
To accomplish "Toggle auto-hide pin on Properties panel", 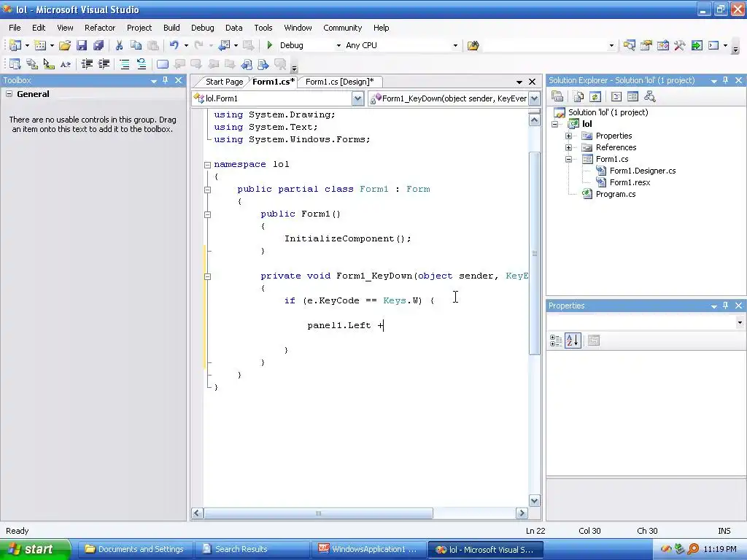I will pos(726,306).
